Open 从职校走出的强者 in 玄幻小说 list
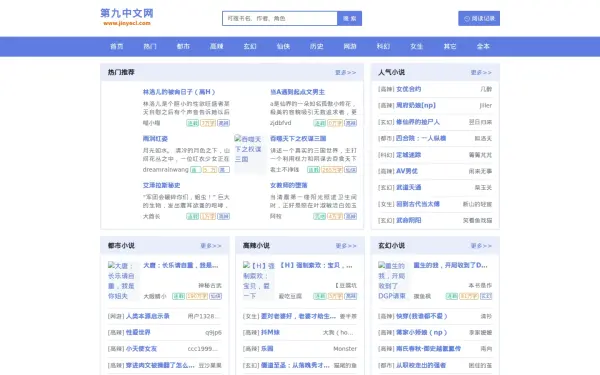Image resolution: width=600 pixels, height=375 pixels. [x=421, y=365]
